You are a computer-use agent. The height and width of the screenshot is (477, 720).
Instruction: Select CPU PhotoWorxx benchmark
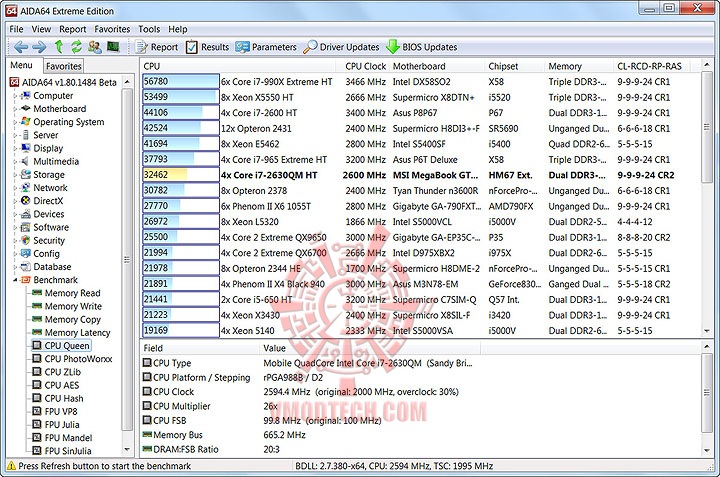79,359
